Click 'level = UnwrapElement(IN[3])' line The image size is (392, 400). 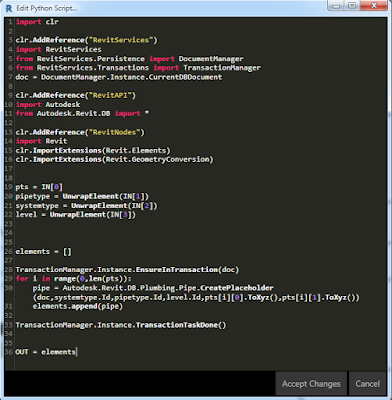(76, 215)
